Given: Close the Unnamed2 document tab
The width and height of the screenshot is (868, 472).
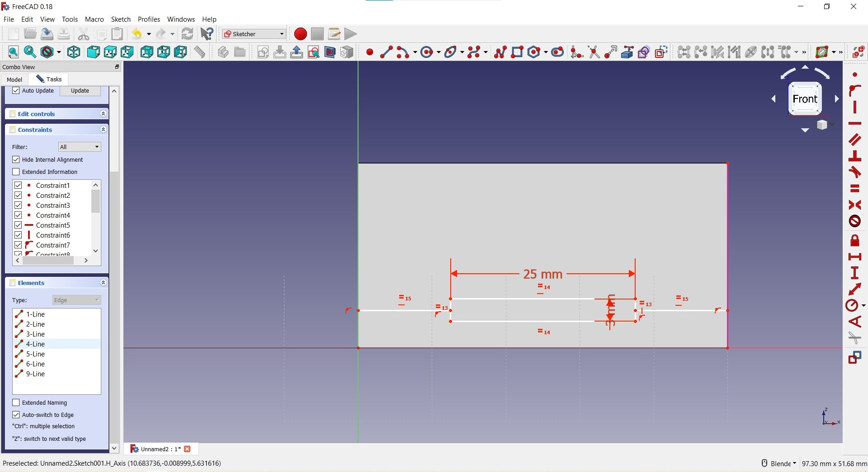Looking at the screenshot, I should 188,449.
